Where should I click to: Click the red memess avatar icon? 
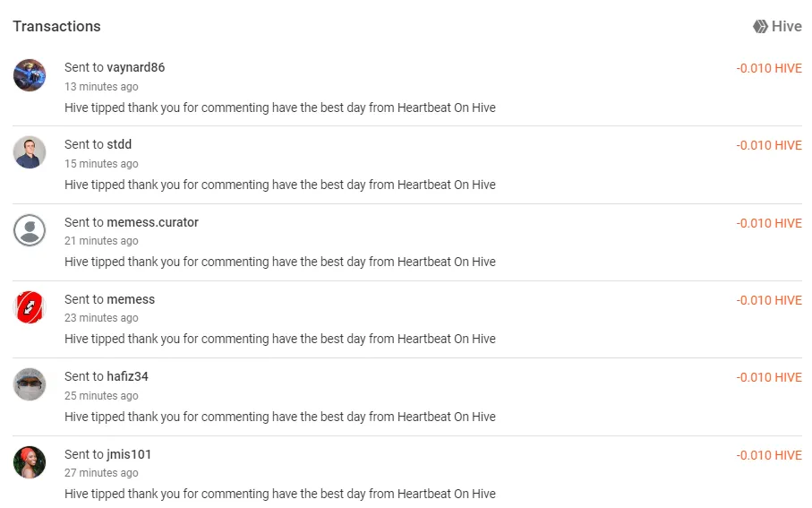(x=30, y=307)
